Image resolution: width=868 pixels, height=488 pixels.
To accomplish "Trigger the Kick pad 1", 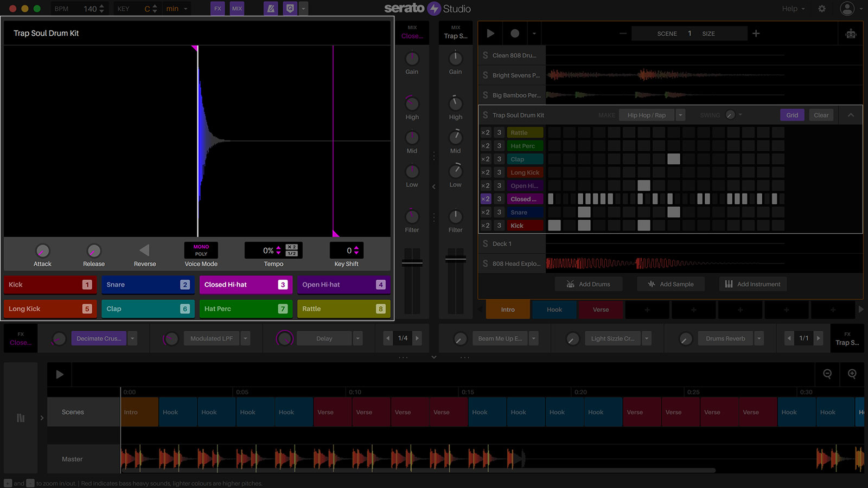I will (x=50, y=285).
